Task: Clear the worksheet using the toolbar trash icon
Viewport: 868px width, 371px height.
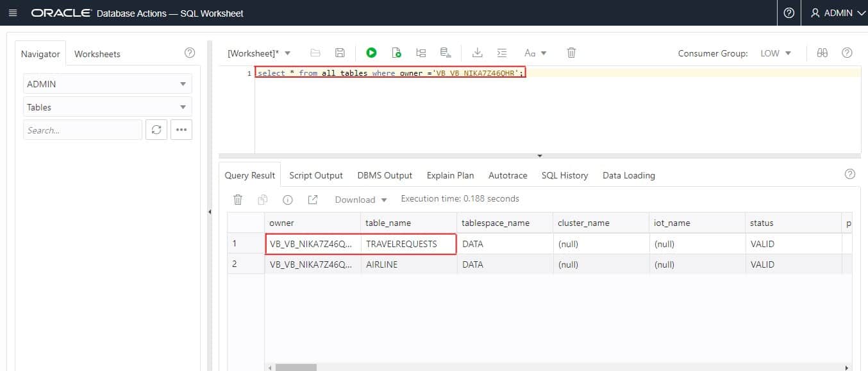Action: click(x=571, y=53)
